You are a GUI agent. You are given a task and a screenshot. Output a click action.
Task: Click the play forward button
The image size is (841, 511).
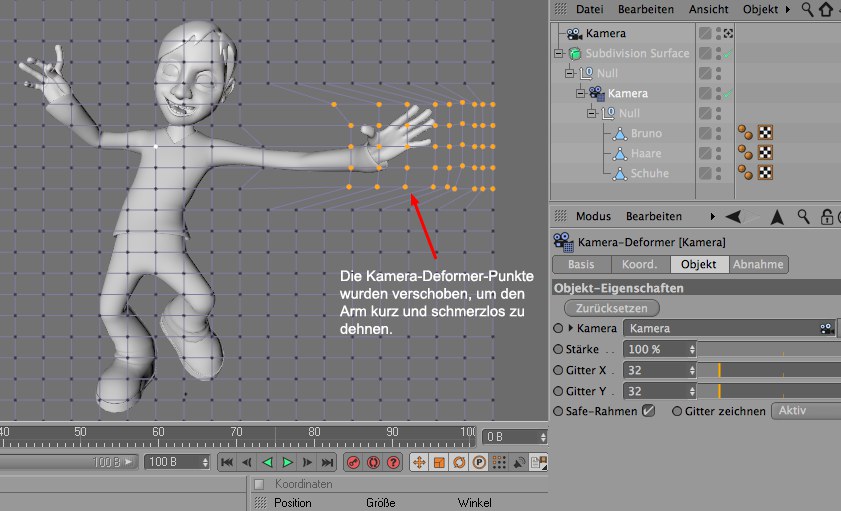287,462
